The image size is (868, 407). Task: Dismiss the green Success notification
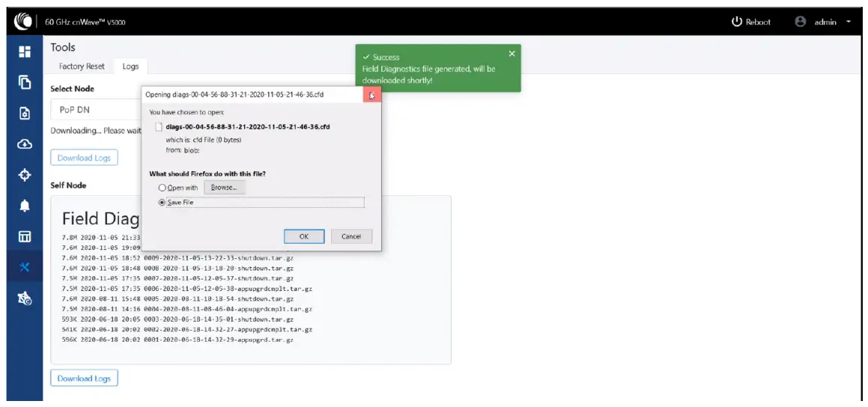tap(512, 54)
